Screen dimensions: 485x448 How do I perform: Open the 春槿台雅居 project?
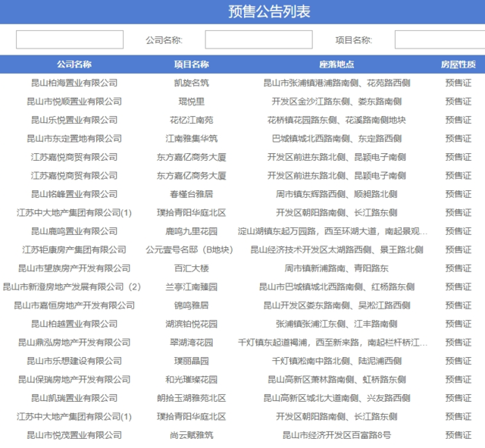(192, 194)
